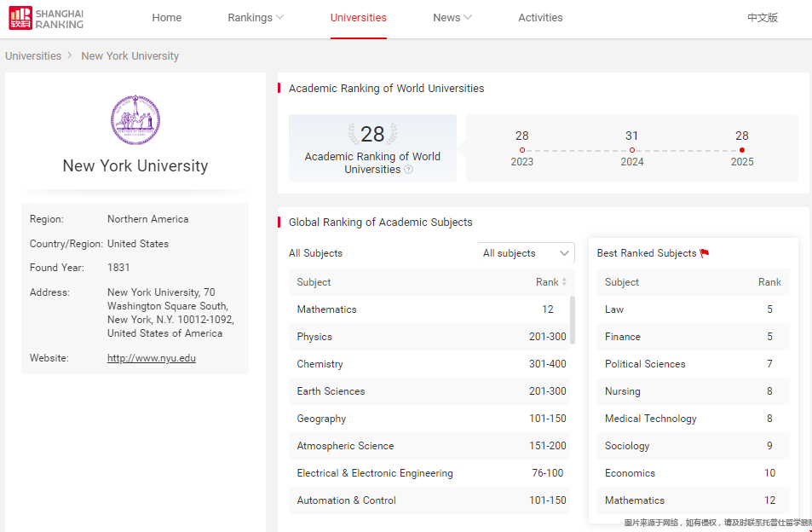Open the All subjects dropdown
Image resolution: width=812 pixels, height=532 pixels.
click(x=526, y=253)
